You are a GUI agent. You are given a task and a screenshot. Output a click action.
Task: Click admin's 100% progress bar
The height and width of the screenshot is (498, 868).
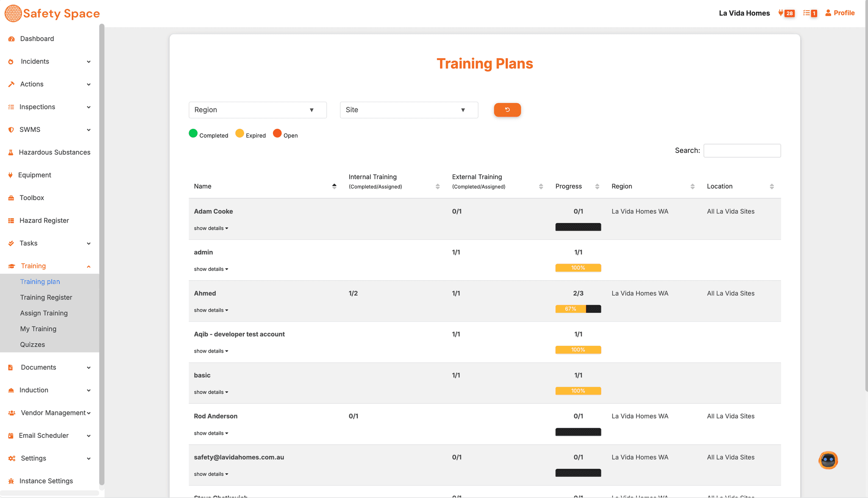tap(578, 268)
